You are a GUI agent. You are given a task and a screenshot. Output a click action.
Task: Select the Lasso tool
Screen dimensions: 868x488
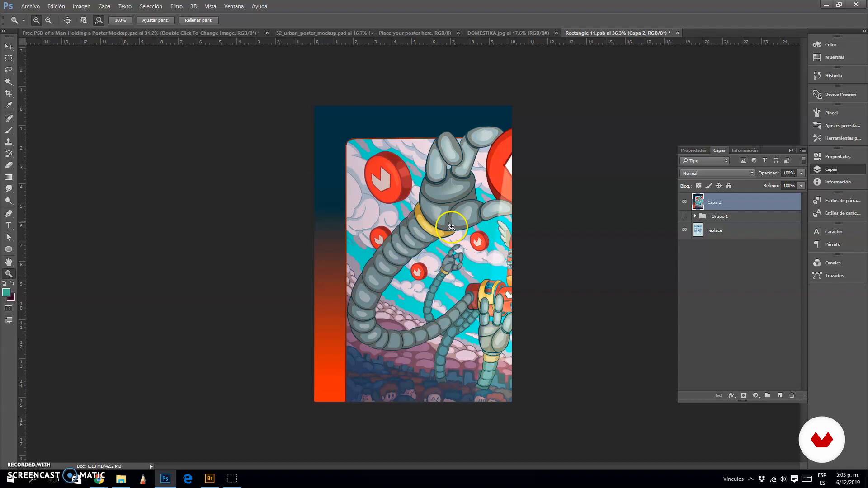9,70
